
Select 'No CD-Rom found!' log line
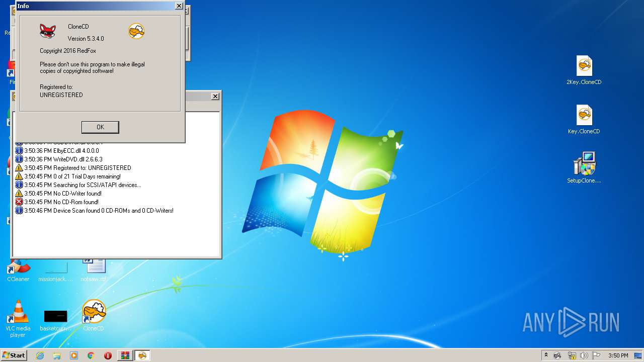click(61, 202)
